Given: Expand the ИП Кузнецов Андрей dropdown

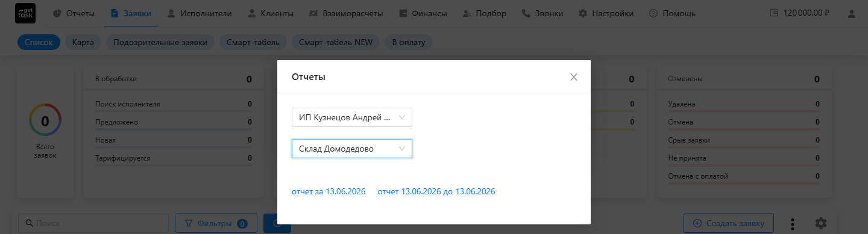Looking at the screenshot, I should click(x=352, y=117).
